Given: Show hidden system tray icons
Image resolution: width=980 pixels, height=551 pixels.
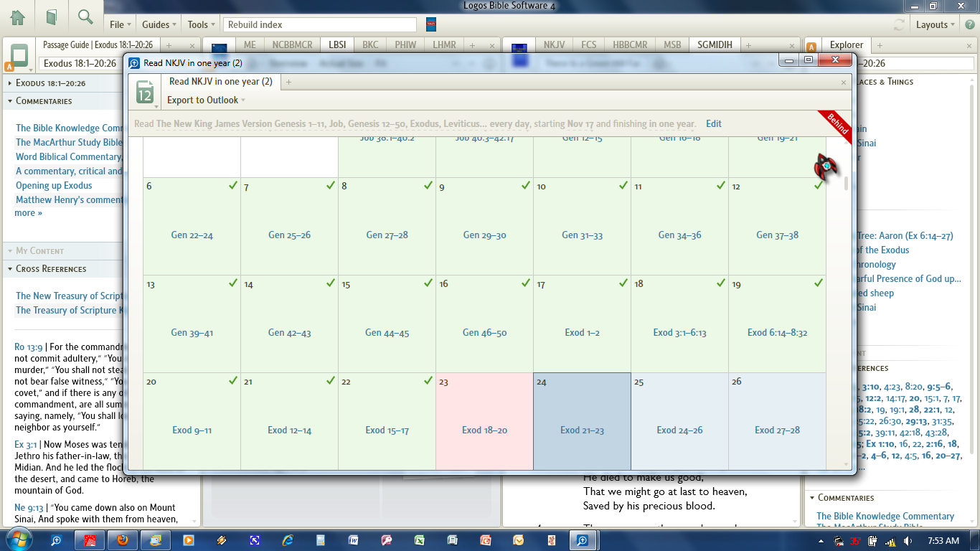Looking at the screenshot, I should pyautogui.click(x=820, y=541).
